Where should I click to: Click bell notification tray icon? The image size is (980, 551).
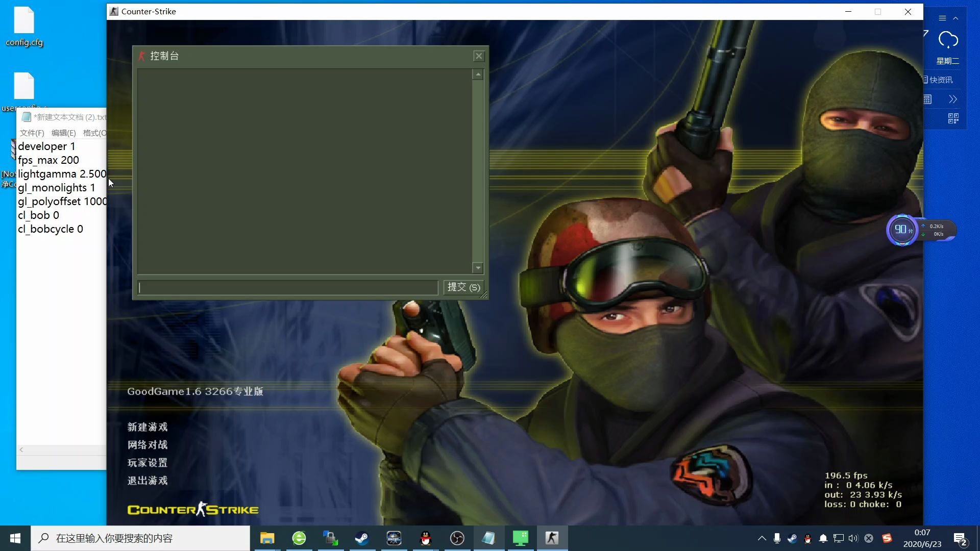point(823,538)
